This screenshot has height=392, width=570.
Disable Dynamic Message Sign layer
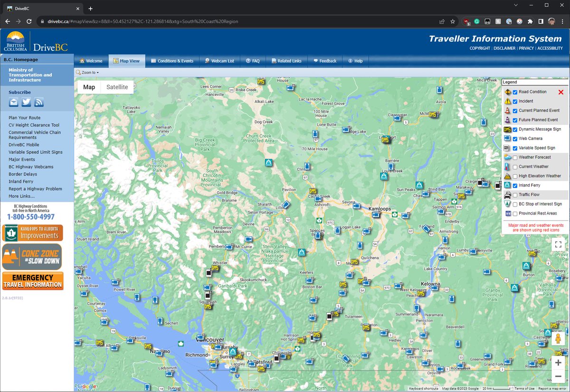(515, 129)
